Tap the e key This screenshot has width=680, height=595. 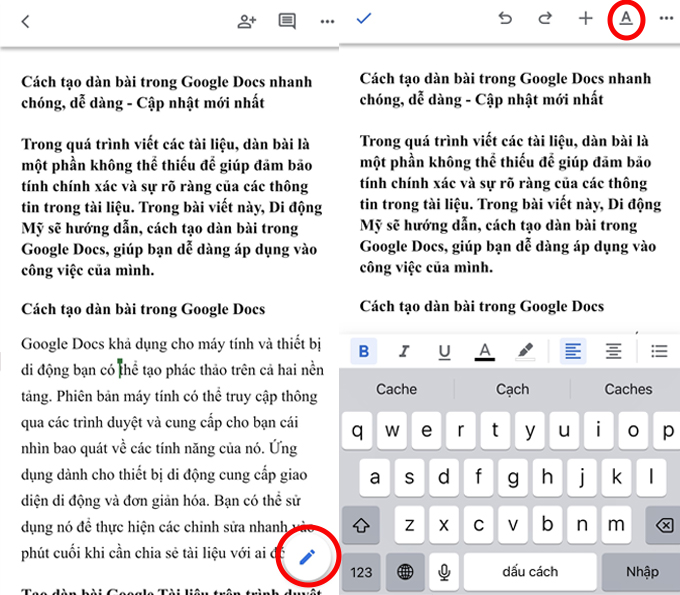pos(426,431)
